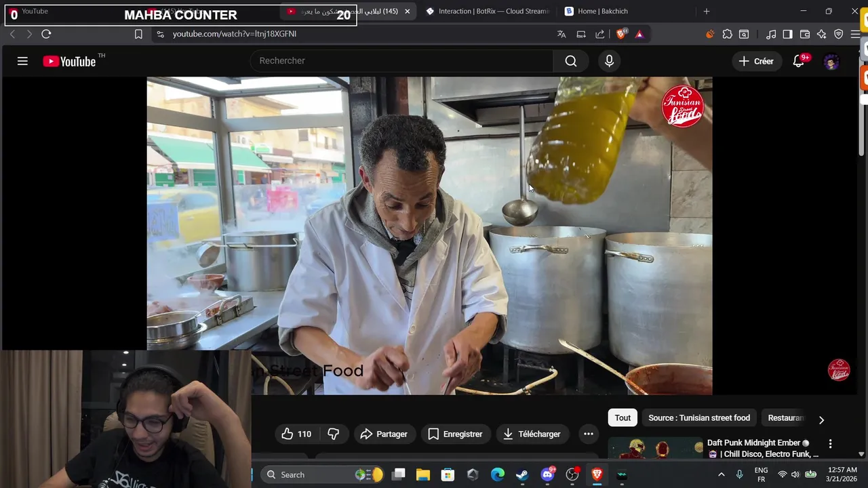Start voice search with the microphone

[x=609, y=61]
